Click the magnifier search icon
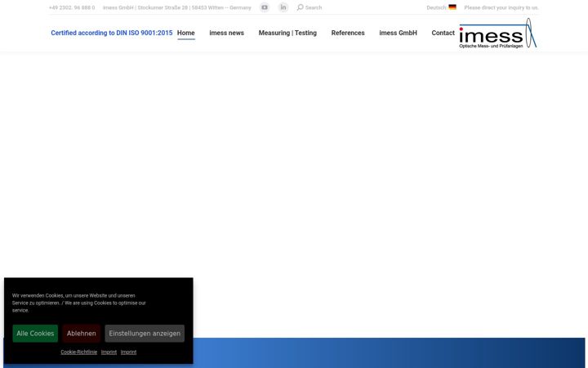This screenshot has width=588, height=368. (300, 7)
